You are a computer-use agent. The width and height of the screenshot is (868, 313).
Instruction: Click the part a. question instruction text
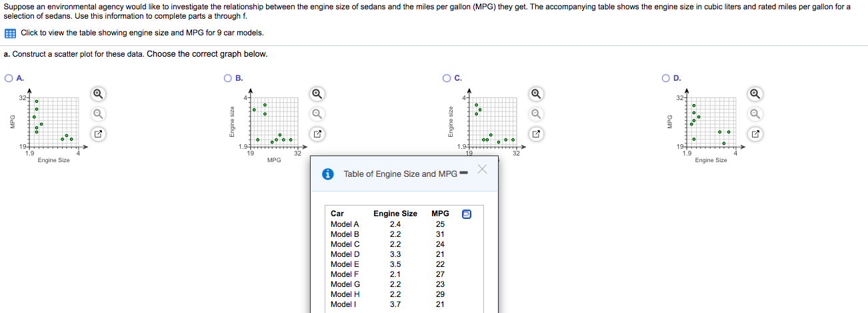[x=135, y=54]
